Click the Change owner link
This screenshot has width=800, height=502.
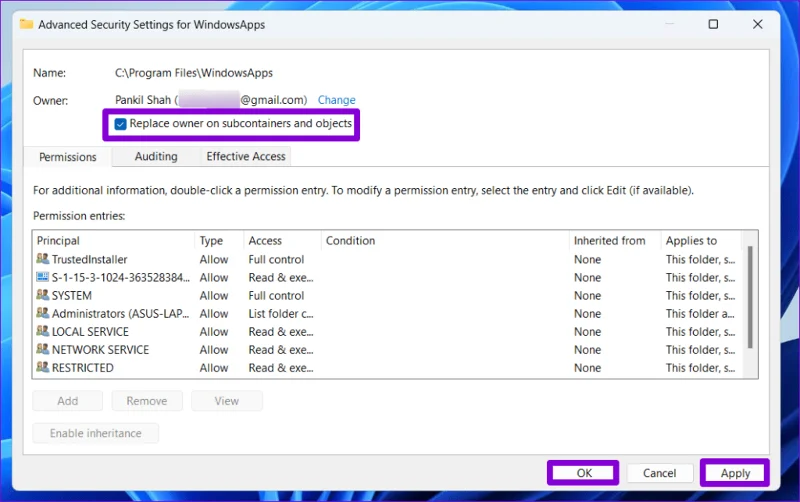(x=337, y=100)
